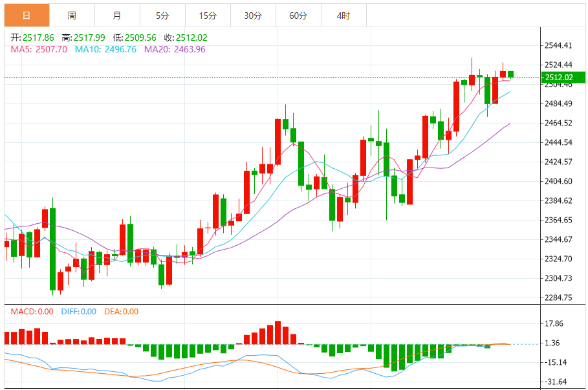Select the 日 daily chart tab
The image size is (588, 390).
[x=27, y=16]
